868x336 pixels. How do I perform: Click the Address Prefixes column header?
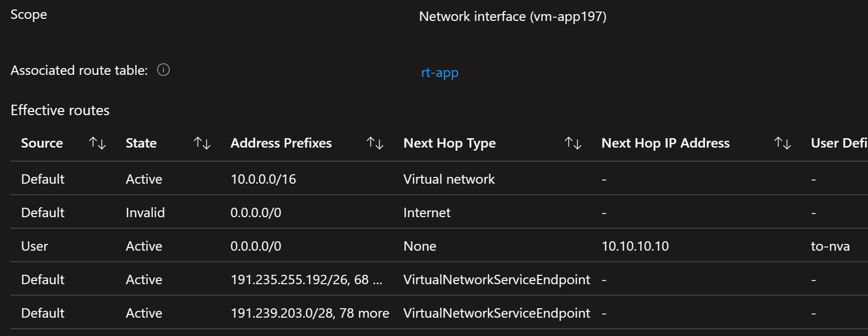pyautogui.click(x=281, y=143)
